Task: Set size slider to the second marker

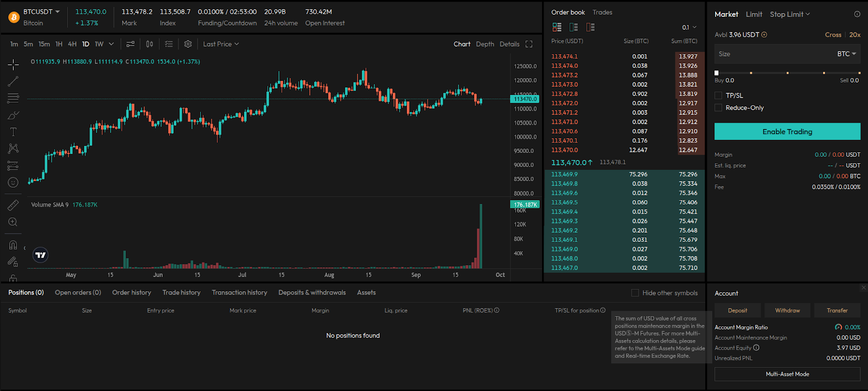Action: coord(751,73)
